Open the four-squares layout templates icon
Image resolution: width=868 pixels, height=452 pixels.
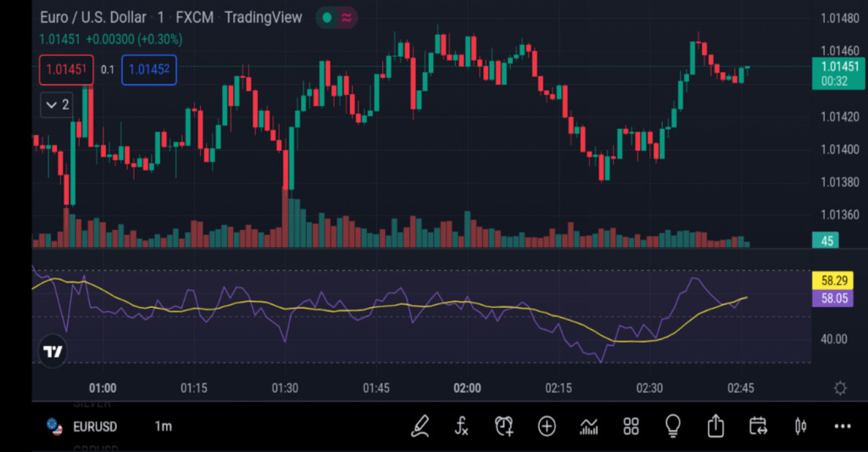[631, 426]
